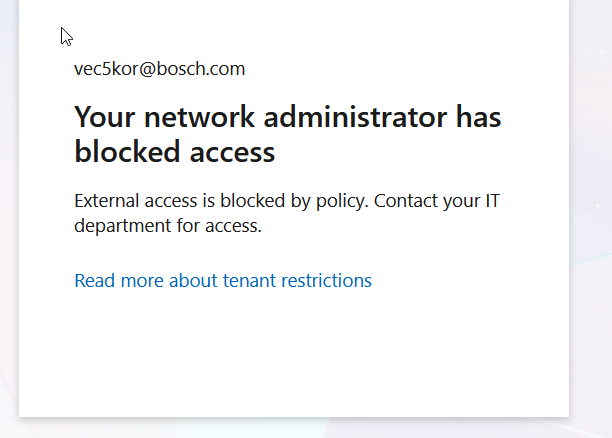Open the tenant restrictions link

pos(223,281)
